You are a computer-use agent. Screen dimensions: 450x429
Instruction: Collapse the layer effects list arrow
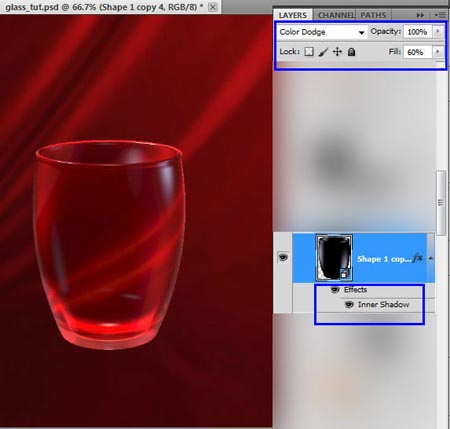pyautogui.click(x=430, y=258)
